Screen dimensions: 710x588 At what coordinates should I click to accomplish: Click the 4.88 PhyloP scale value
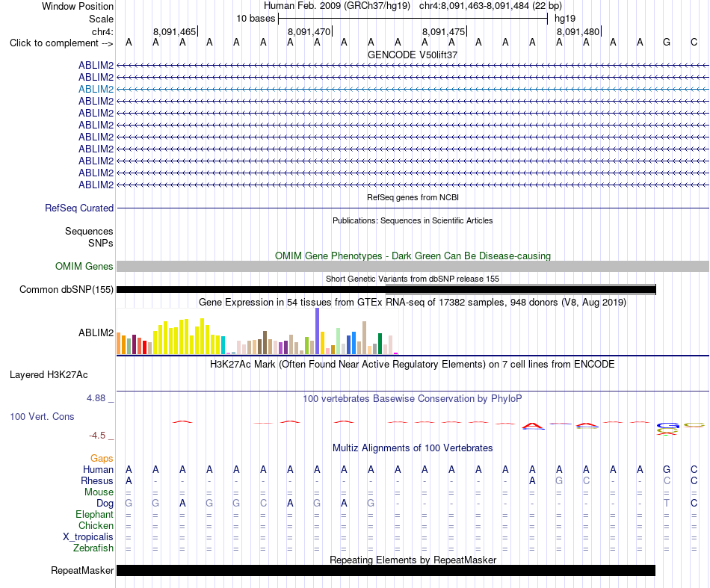point(96,398)
